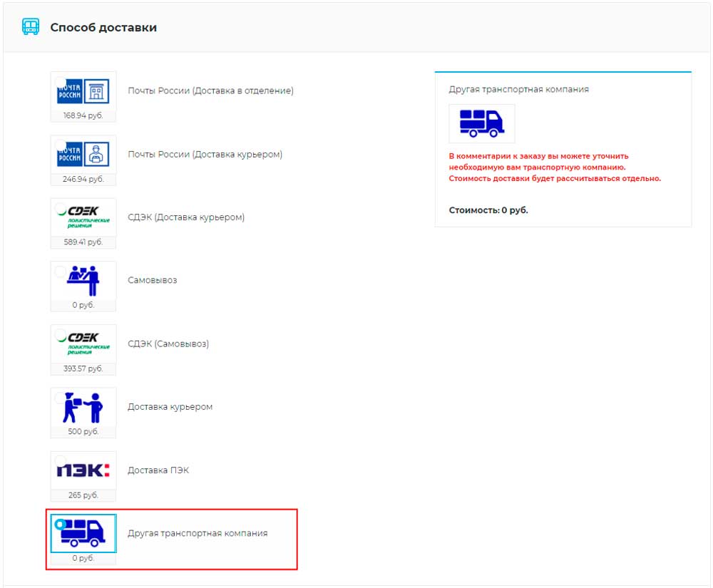Click the bus icon beside Способ доставки
The height and width of the screenshot is (588, 713).
point(31,27)
